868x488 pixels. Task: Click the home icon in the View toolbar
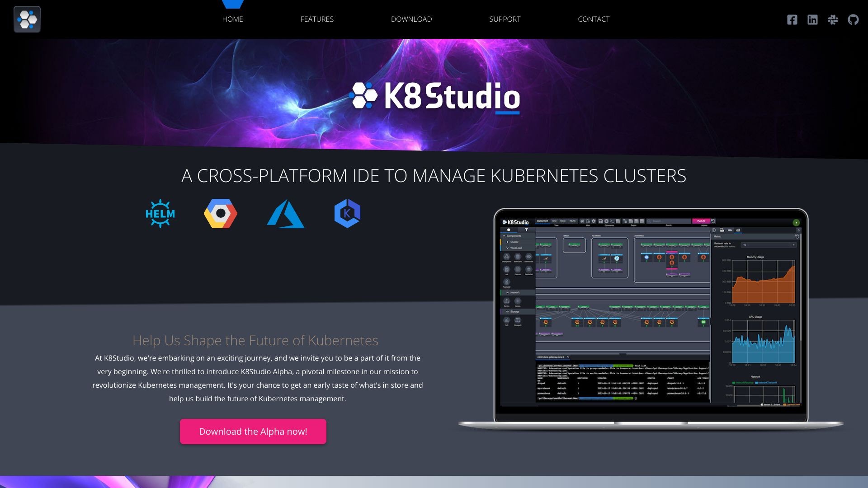(582, 221)
